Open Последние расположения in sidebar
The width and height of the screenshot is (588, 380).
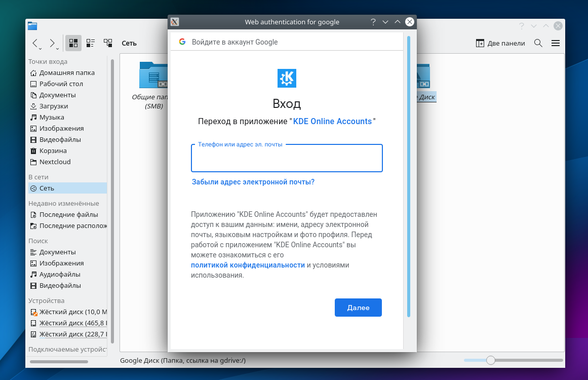[67, 226]
